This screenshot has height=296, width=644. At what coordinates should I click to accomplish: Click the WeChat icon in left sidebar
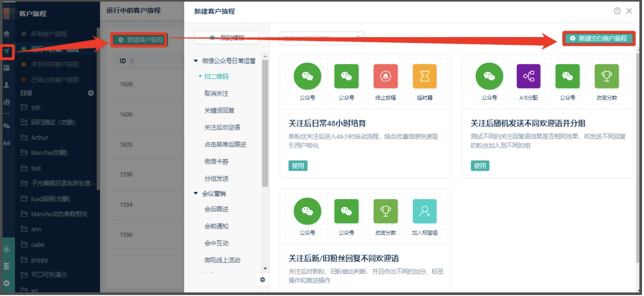[x=7, y=126]
